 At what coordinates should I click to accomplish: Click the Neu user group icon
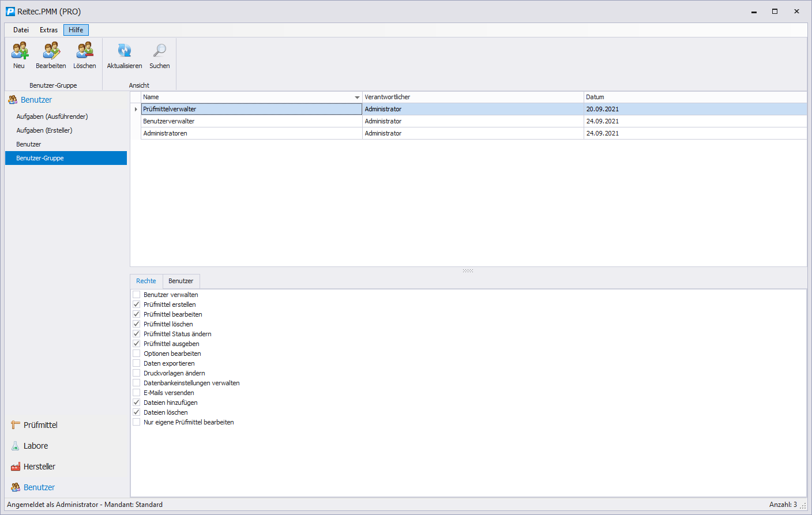pos(20,52)
